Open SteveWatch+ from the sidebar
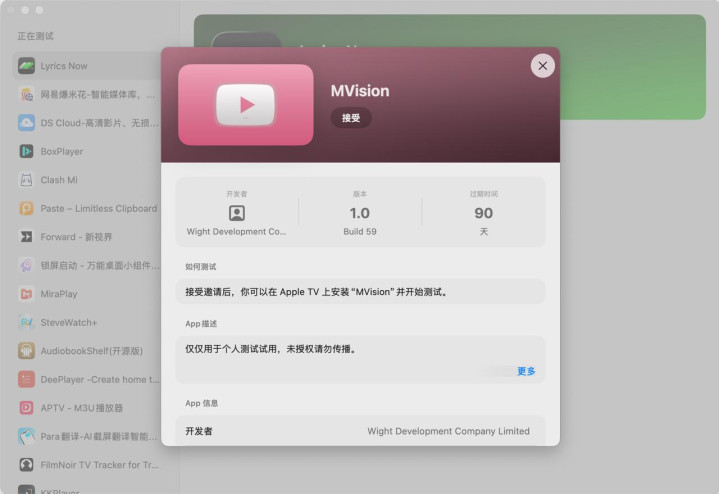Viewport: 719px width, 494px height. [87, 322]
